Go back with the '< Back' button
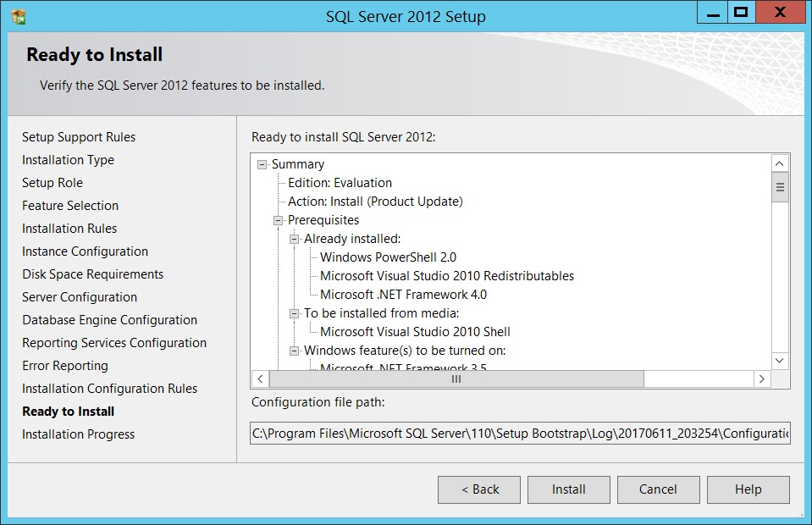Viewport: 812px width, 525px height. (479, 489)
